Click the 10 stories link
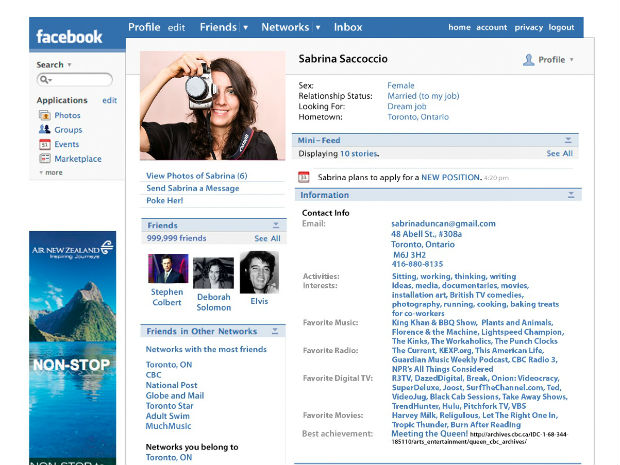 (359, 153)
